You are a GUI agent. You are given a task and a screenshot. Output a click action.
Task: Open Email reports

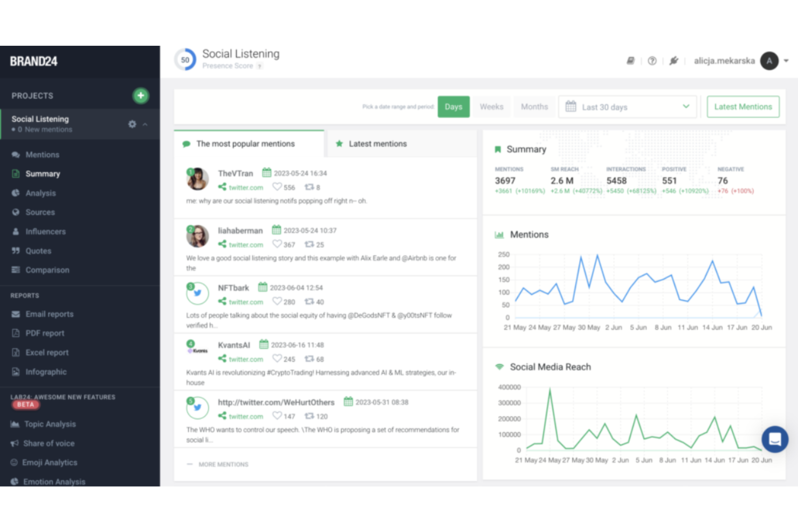point(49,314)
